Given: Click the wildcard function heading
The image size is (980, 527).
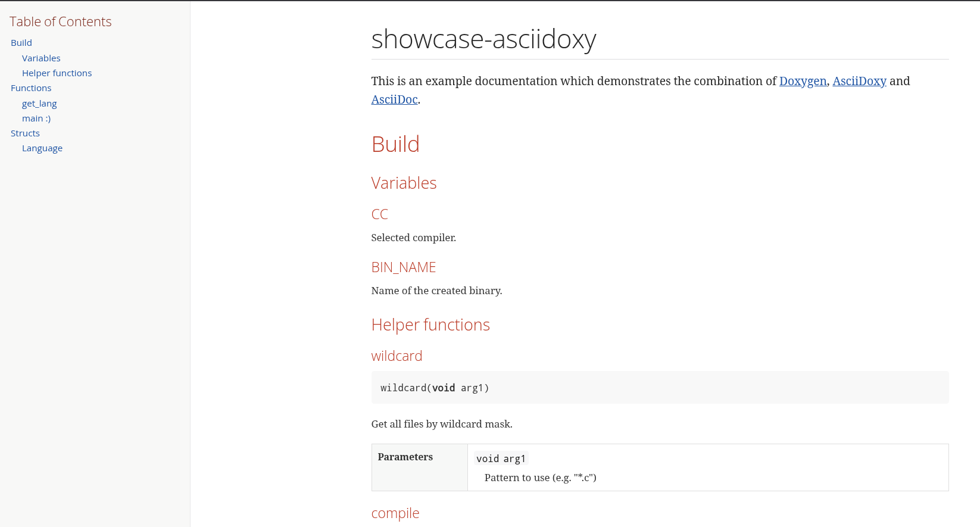Looking at the screenshot, I should [397, 356].
